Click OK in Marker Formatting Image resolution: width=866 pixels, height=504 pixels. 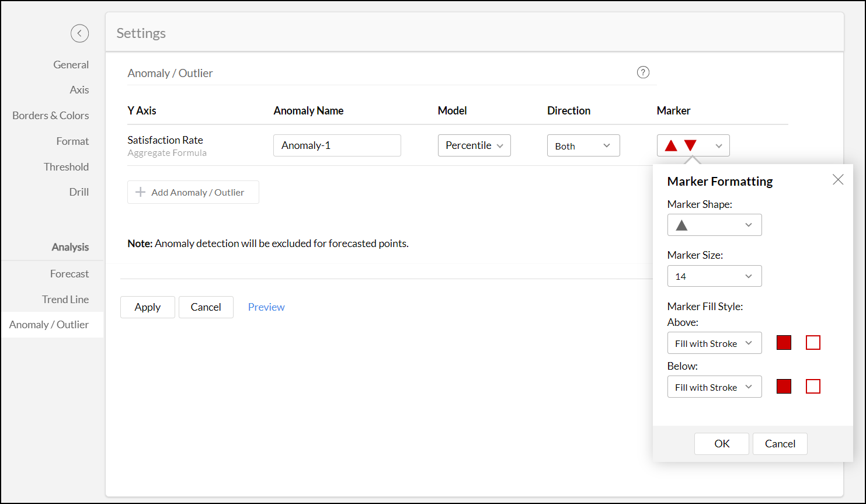pos(721,444)
